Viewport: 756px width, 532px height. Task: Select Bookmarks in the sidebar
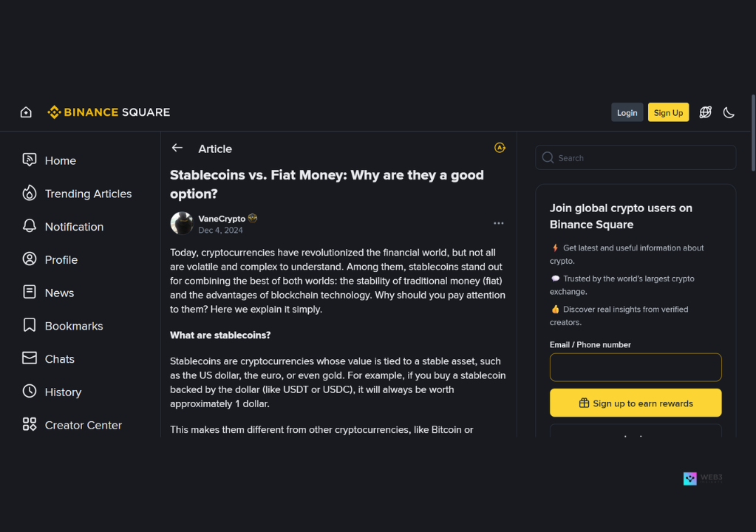[x=74, y=325]
